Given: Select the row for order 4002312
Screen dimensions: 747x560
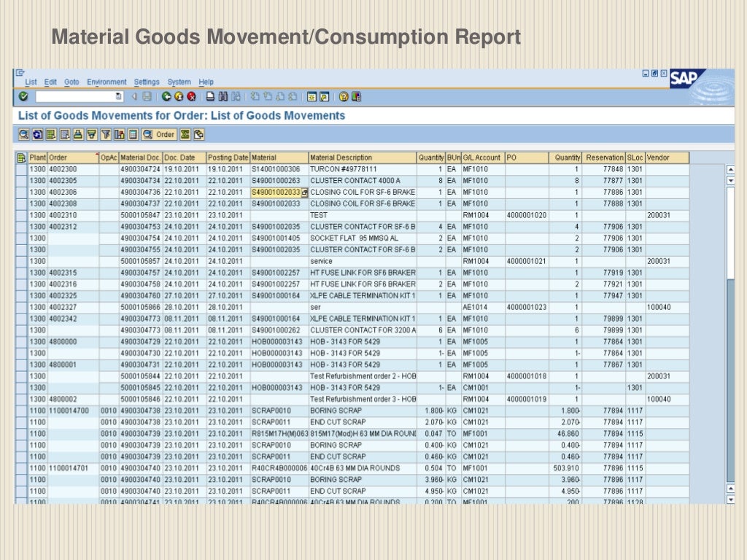Looking at the screenshot, I should 21,226.
